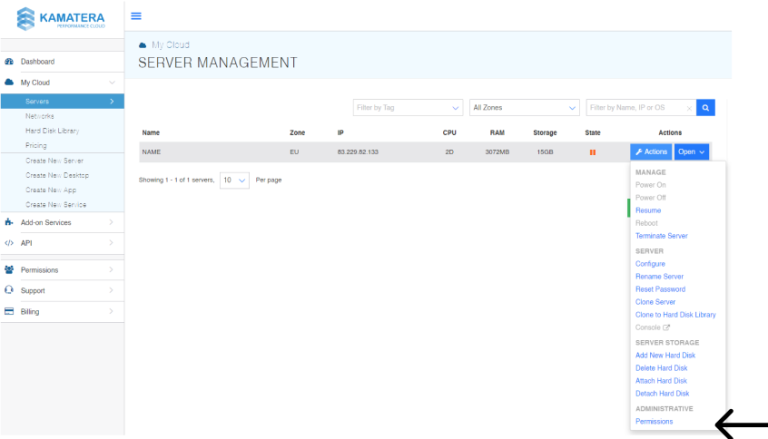The width and height of the screenshot is (768, 439).
Task: Open the Filter by Tag dropdown
Action: pyautogui.click(x=407, y=107)
